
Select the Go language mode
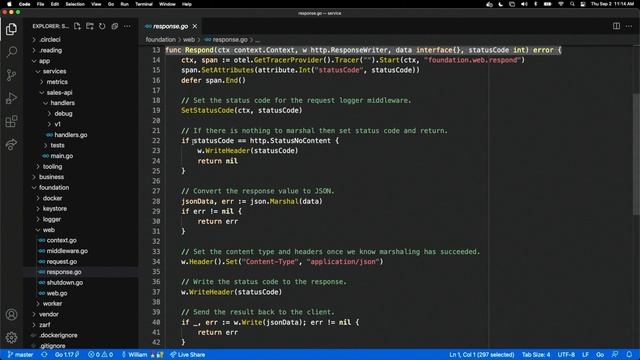click(x=600, y=355)
